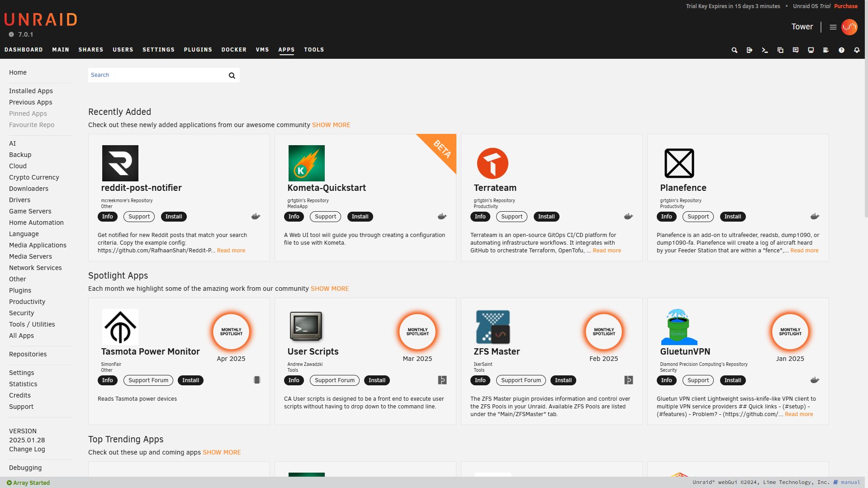Click the hamburger menu next to Tower
868x488 pixels.
point(833,27)
